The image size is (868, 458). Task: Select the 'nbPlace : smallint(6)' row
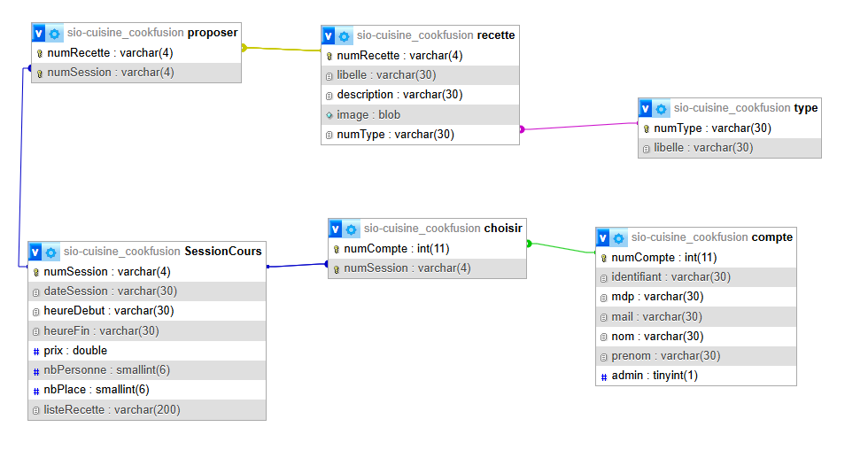coord(147,390)
